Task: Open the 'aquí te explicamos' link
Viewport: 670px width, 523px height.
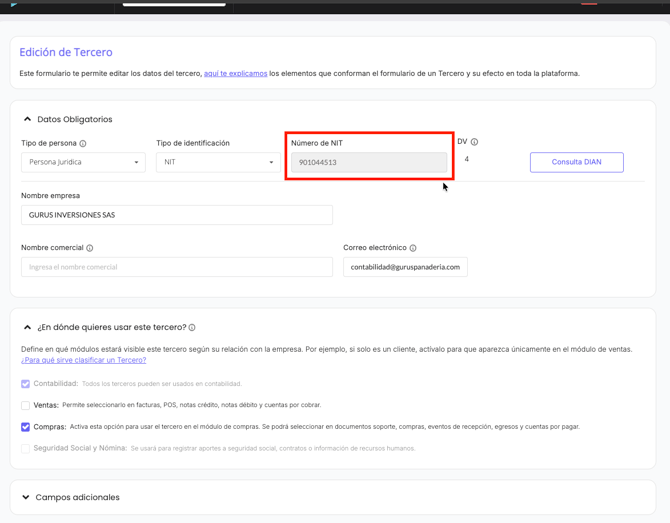Action: [x=235, y=73]
